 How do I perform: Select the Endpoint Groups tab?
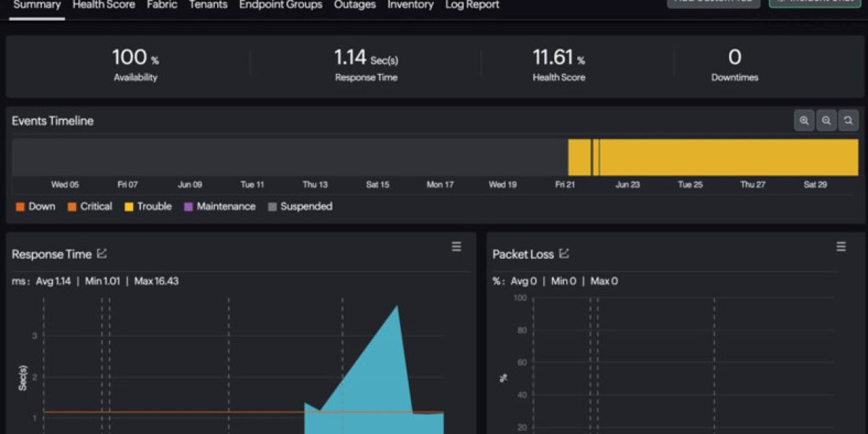pos(281,5)
